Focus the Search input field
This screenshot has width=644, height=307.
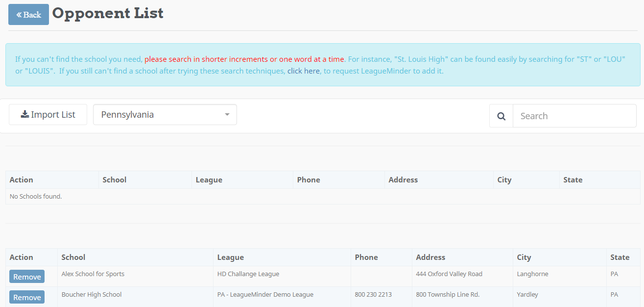(574, 116)
